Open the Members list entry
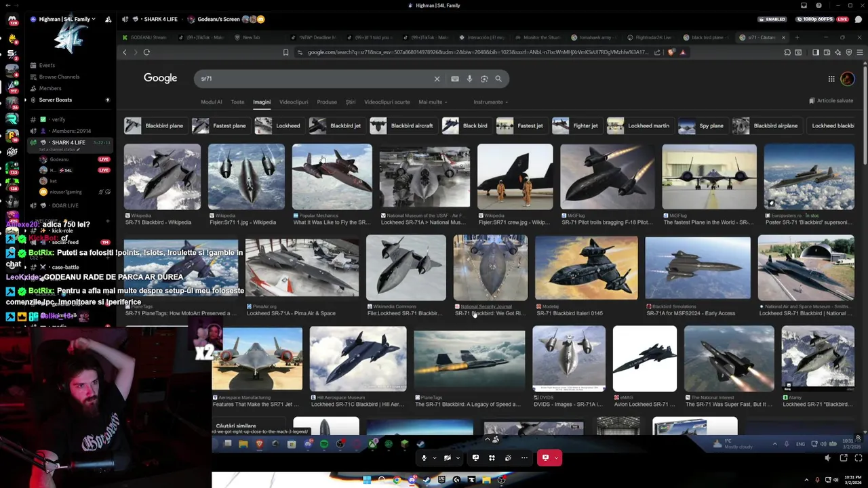 tap(50, 88)
